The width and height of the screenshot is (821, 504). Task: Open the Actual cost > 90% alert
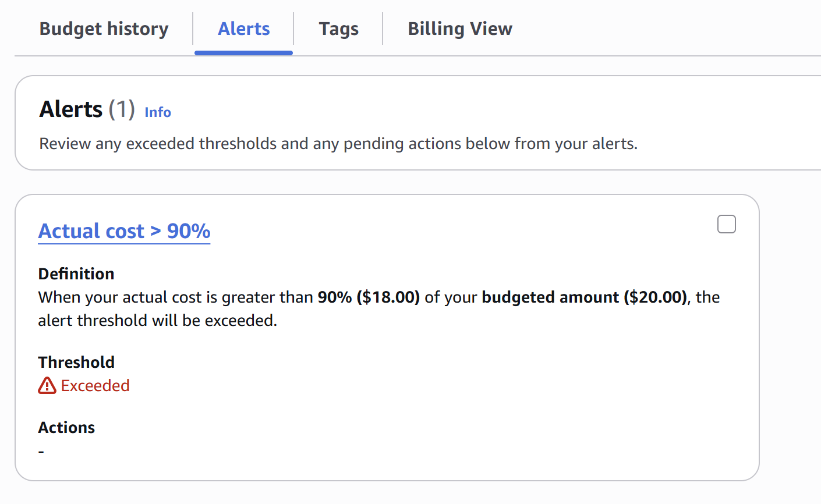click(x=123, y=230)
